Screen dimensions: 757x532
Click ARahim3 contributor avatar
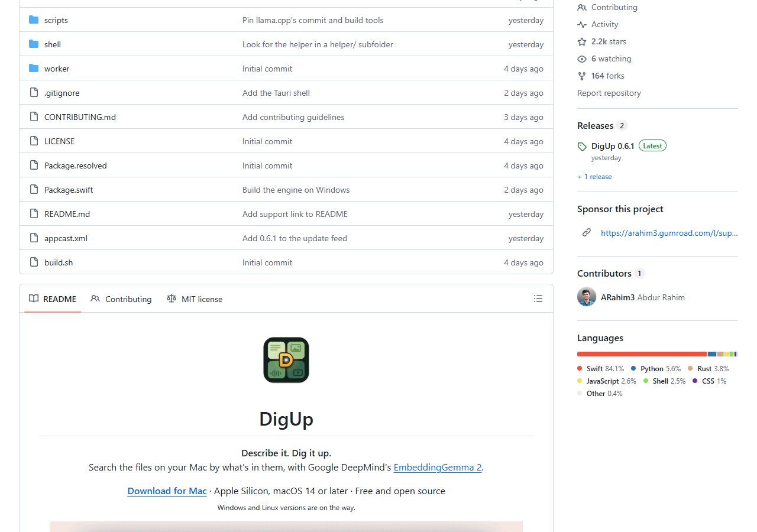click(587, 297)
